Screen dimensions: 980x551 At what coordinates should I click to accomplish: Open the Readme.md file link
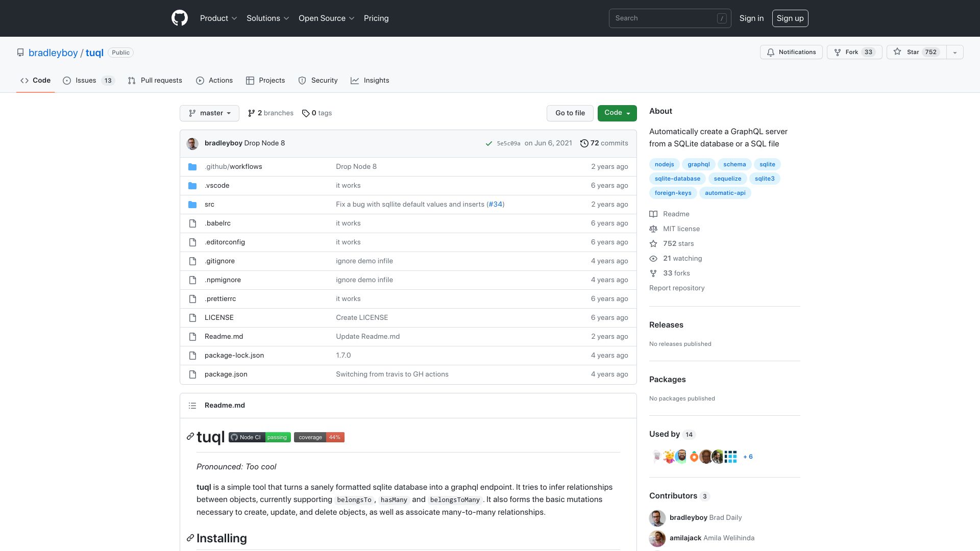pyautogui.click(x=224, y=337)
